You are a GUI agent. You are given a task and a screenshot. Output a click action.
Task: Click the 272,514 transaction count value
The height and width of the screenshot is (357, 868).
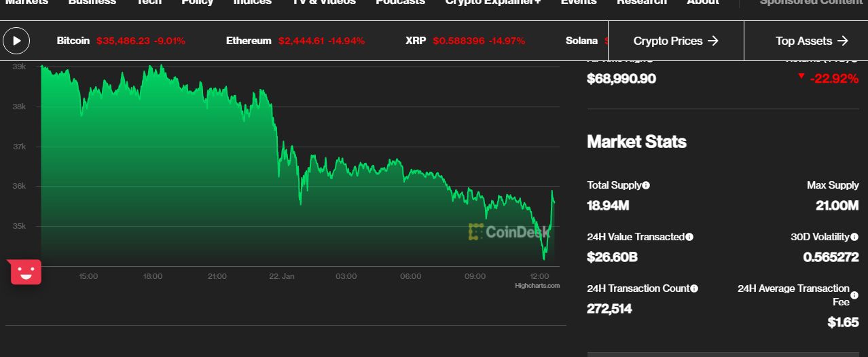[x=609, y=309]
